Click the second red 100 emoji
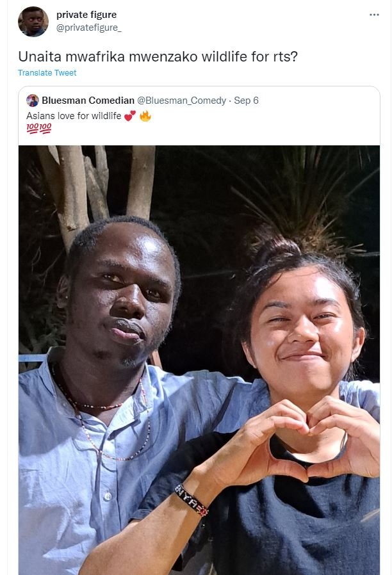 pyautogui.click(x=45, y=128)
